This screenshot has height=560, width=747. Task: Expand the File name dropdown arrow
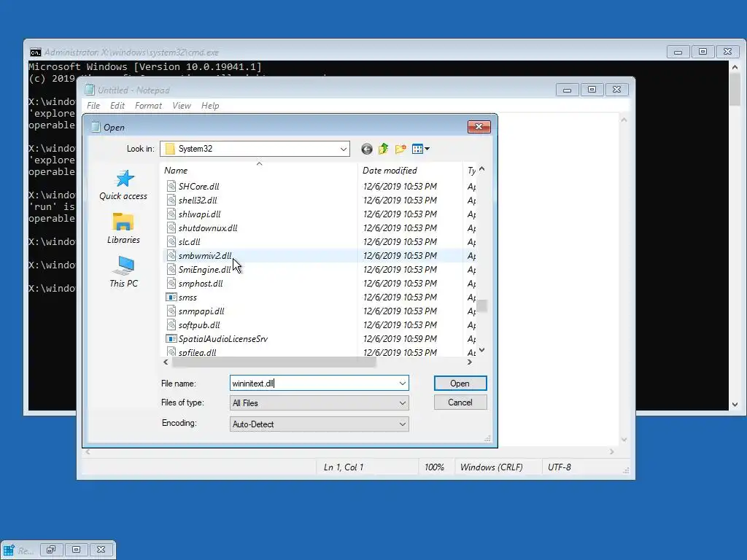click(x=403, y=384)
